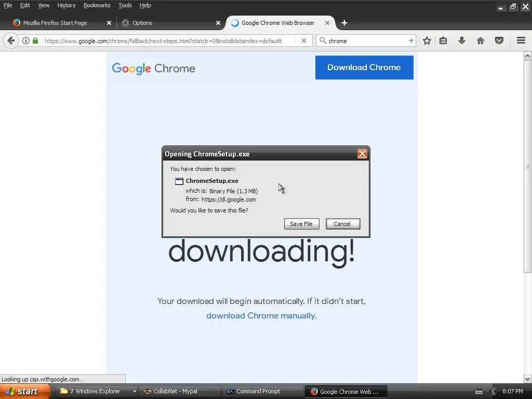Follow the download Chrome manually link
532x399 pixels.
261,315
